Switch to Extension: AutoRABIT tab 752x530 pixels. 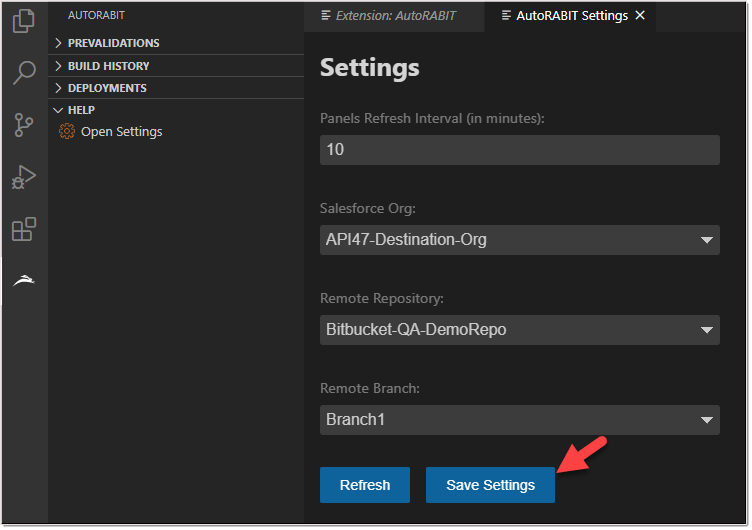(x=395, y=16)
